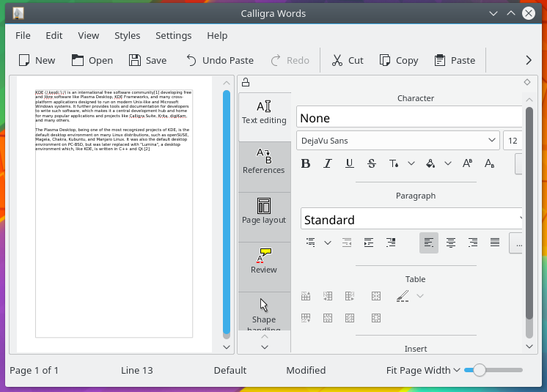Open the DejaVu Sans font dropdown
This screenshot has height=392, width=547.
[398, 141]
